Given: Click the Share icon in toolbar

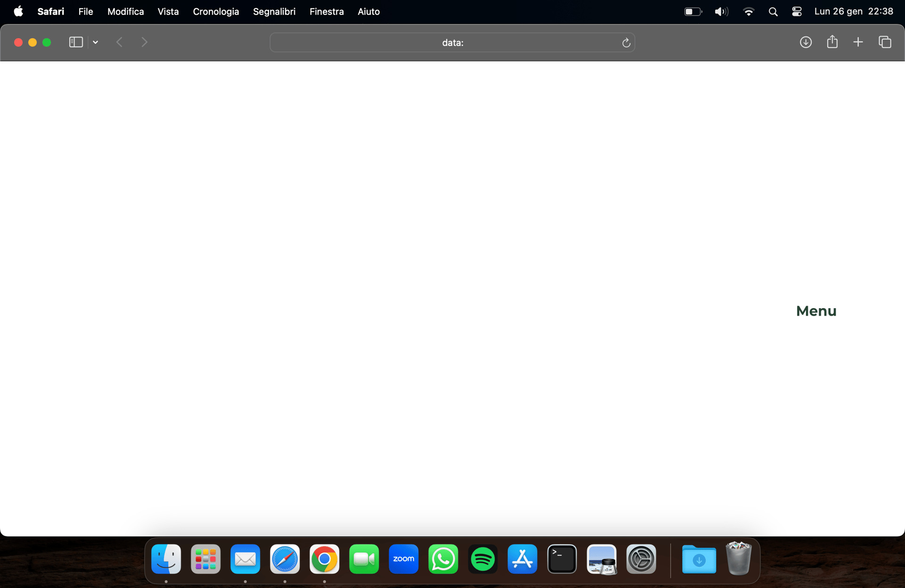Looking at the screenshot, I should pyautogui.click(x=832, y=42).
